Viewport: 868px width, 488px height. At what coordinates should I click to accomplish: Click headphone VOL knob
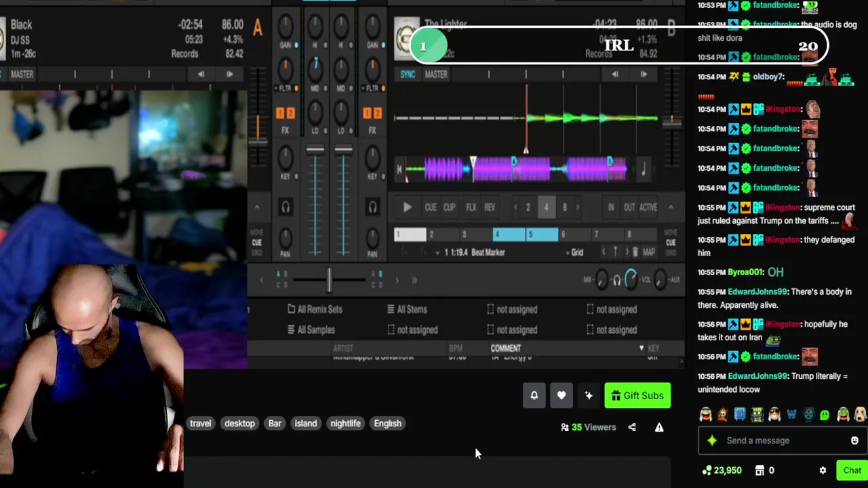click(x=631, y=279)
